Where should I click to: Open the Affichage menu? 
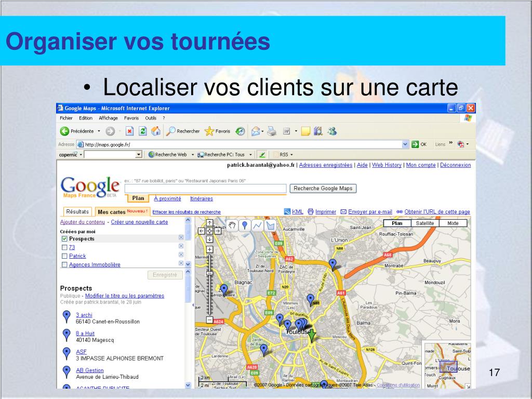(x=108, y=118)
